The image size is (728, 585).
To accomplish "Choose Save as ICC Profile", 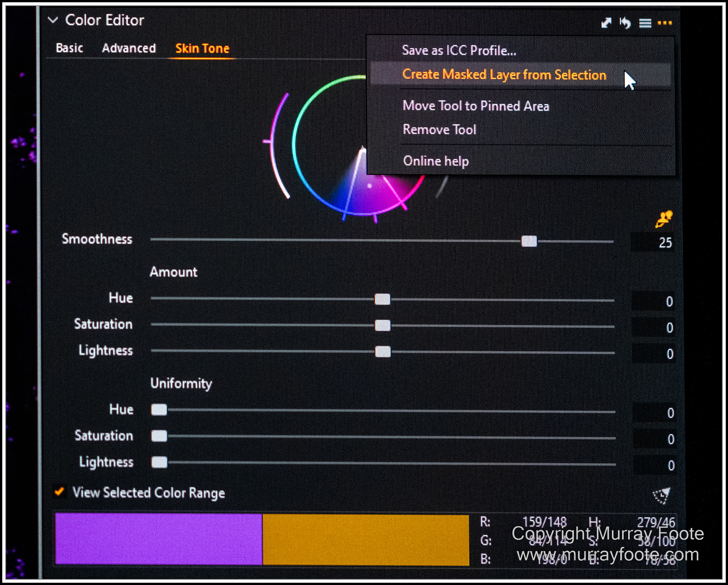I will click(x=459, y=51).
